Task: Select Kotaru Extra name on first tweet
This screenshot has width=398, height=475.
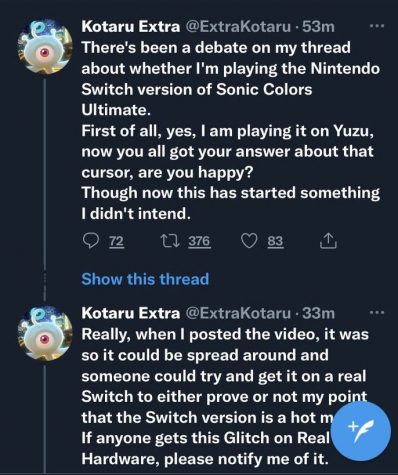Action: 131,26
